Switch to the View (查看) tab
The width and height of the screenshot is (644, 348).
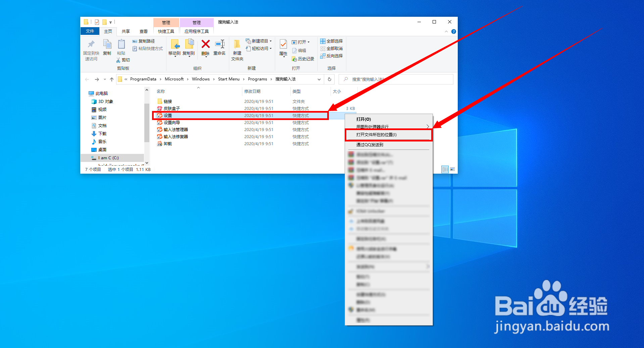[x=144, y=32]
